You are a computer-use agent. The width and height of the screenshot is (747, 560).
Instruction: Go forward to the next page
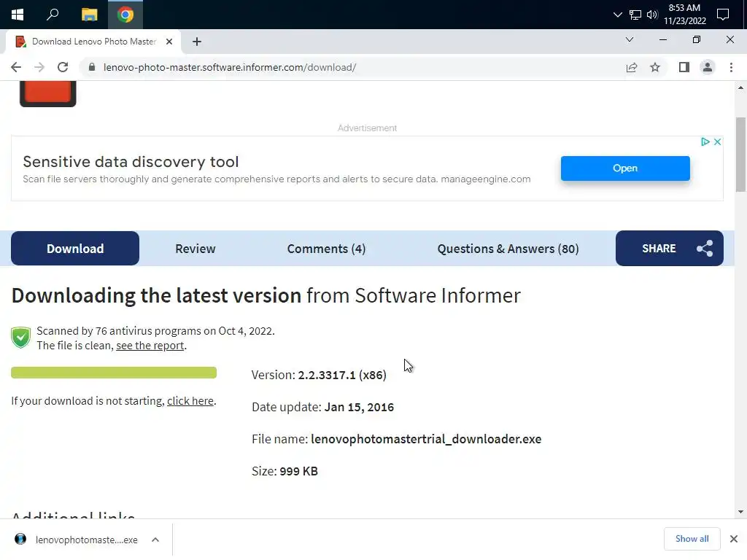point(39,67)
